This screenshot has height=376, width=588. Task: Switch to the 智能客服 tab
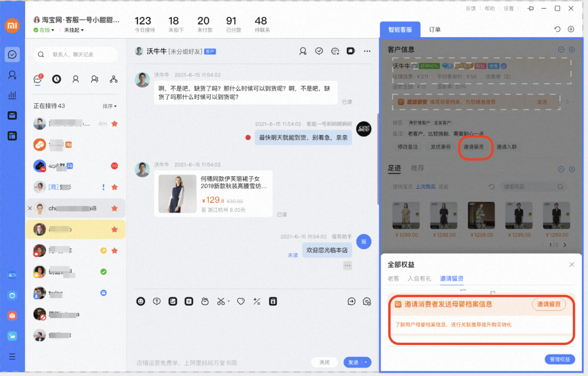[x=400, y=30]
